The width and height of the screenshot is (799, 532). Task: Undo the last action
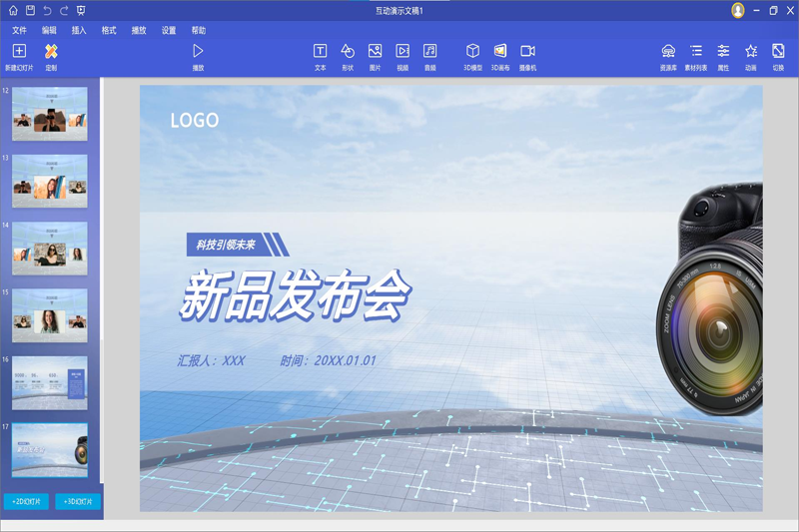[47, 10]
